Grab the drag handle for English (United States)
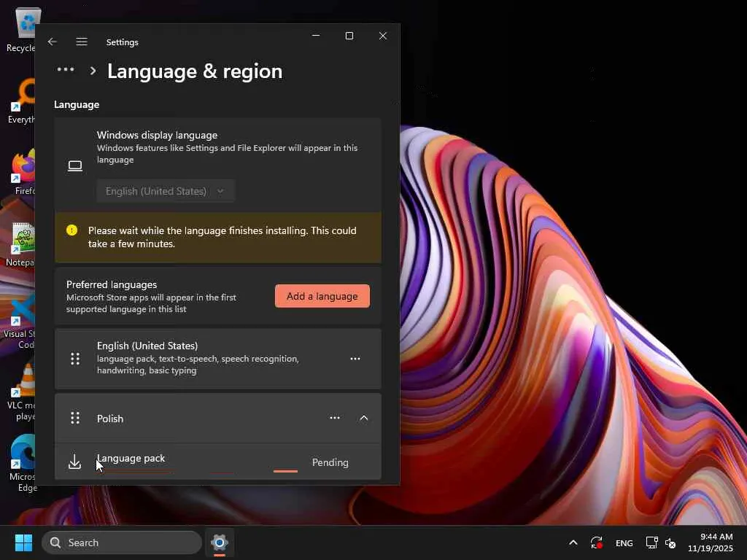 pos(75,359)
